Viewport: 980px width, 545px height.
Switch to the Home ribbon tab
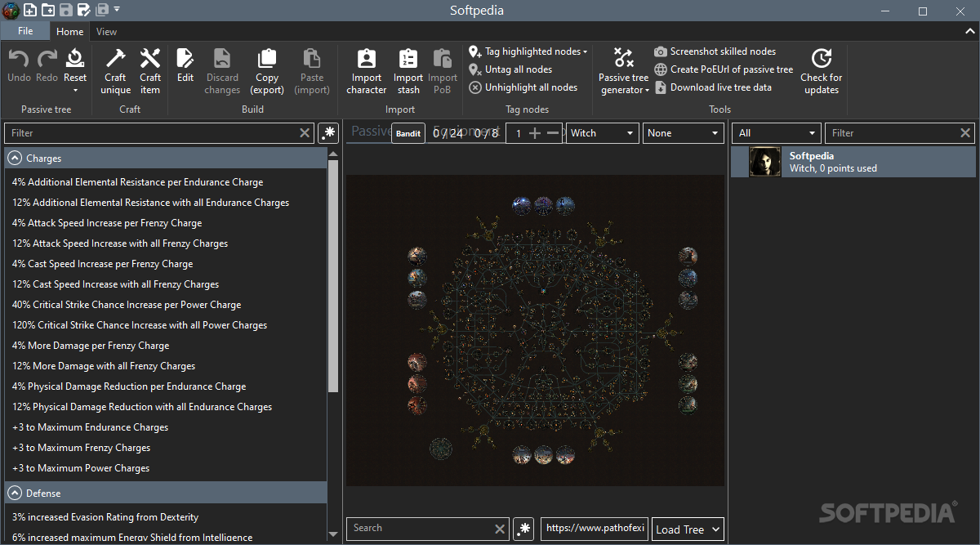[69, 32]
